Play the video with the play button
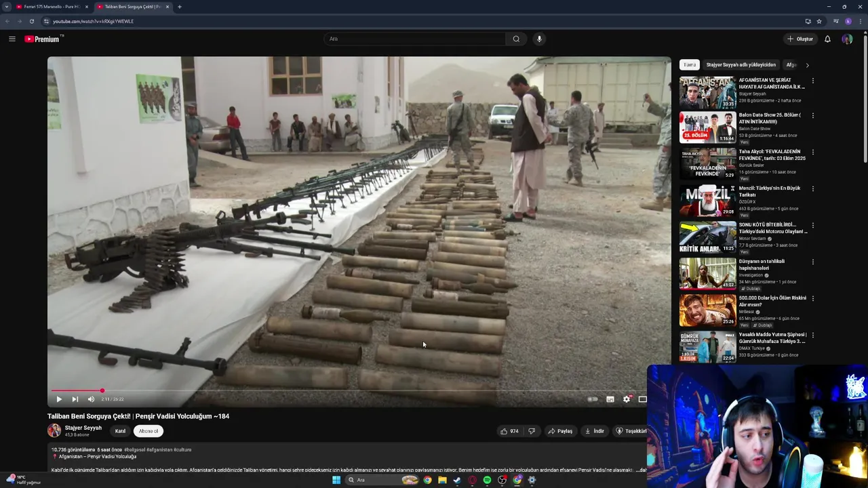868x488 pixels. pyautogui.click(x=59, y=399)
